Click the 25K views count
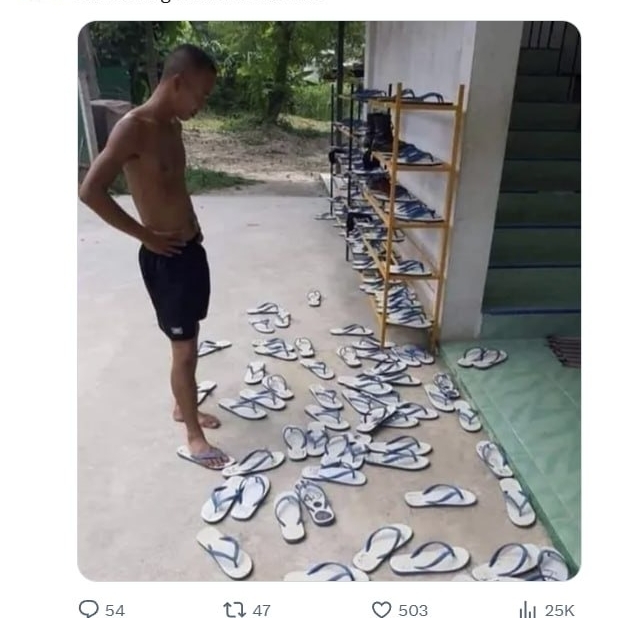This screenshot has height=618, width=618. point(559,611)
